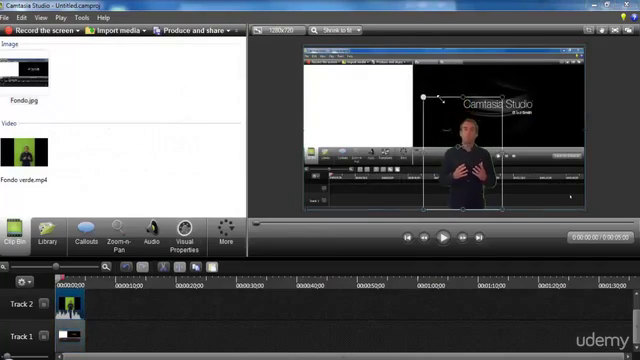
Task: Click the 00:00:30;00 mark on timeline ruler
Action: (249, 286)
